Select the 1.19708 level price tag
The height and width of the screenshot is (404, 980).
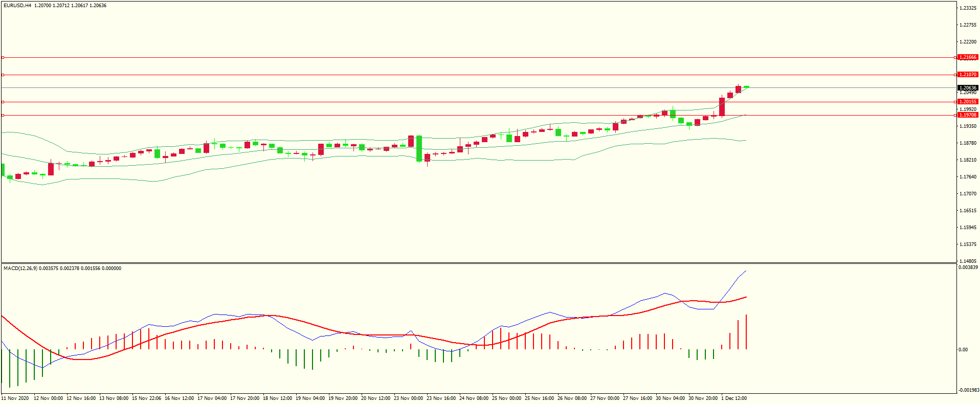pyautogui.click(x=967, y=115)
